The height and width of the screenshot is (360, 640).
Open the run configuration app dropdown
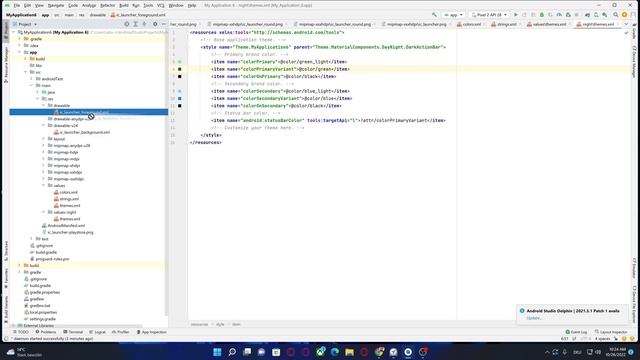453,15
